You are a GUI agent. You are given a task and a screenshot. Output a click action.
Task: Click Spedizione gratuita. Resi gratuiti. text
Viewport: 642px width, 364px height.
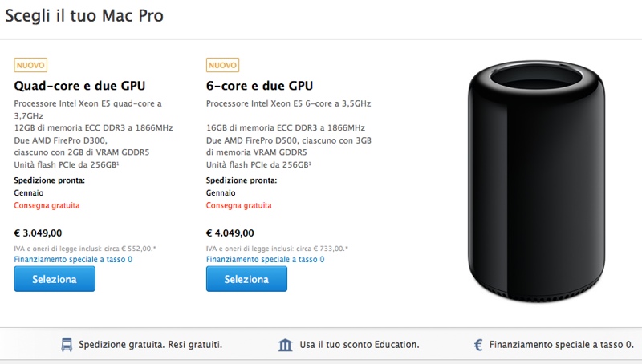(151, 345)
